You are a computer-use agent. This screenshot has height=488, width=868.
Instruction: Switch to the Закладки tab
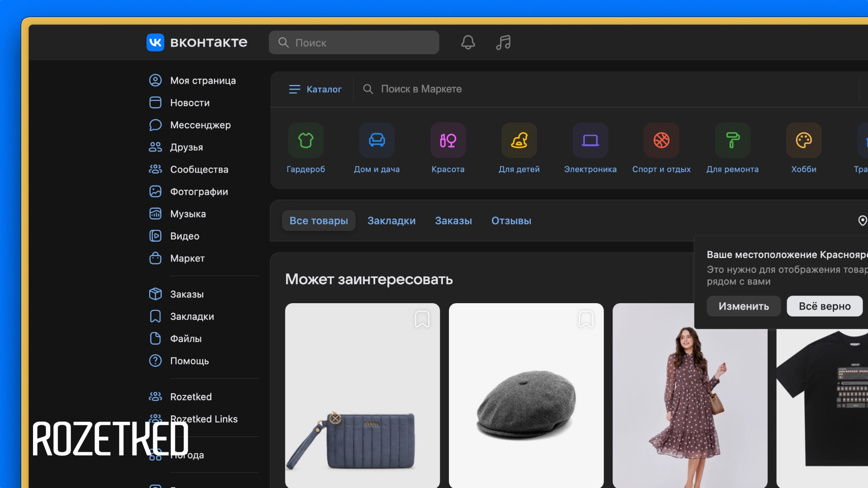tap(391, 221)
